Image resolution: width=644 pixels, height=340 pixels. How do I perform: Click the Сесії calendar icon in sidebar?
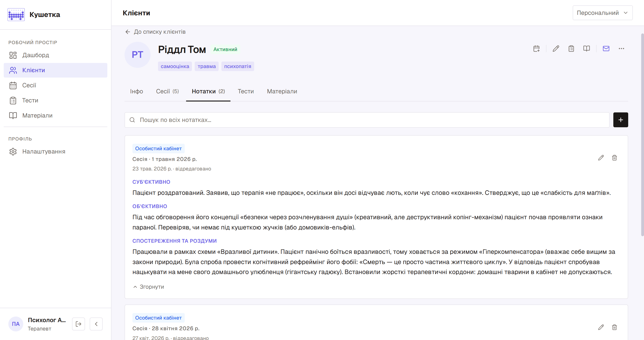point(13,85)
